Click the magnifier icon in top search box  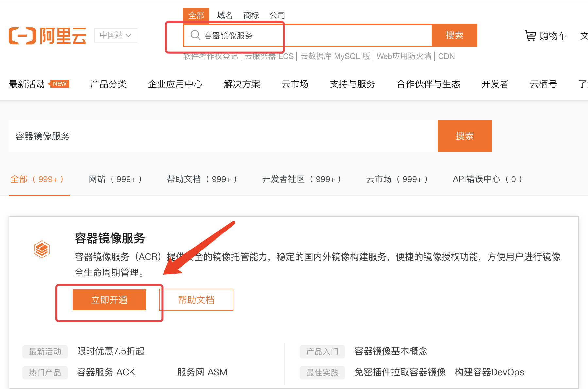click(x=195, y=35)
